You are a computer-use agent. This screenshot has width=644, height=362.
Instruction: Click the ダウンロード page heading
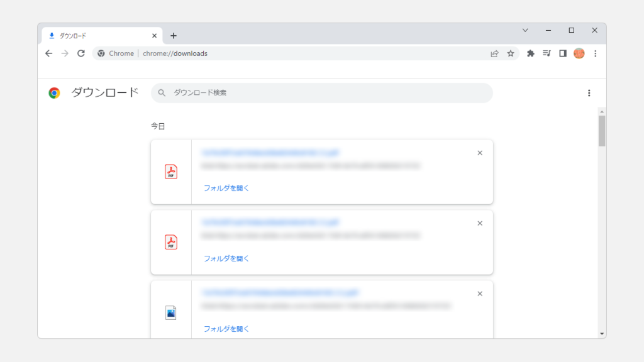tap(105, 93)
